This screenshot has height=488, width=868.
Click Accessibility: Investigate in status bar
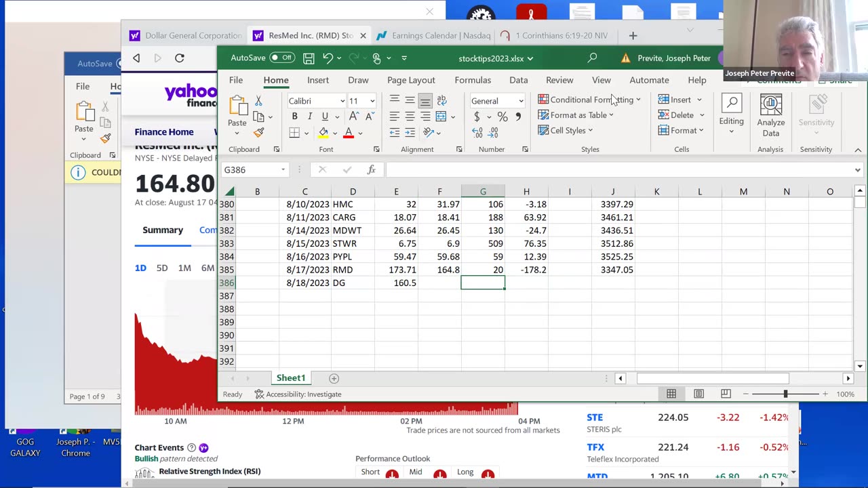click(x=298, y=394)
